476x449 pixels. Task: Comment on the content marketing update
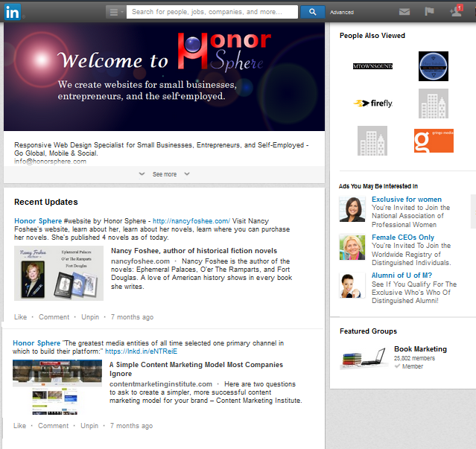tap(54, 426)
